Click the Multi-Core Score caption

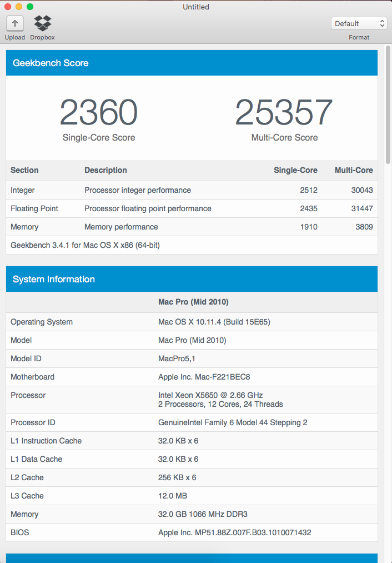tap(284, 137)
